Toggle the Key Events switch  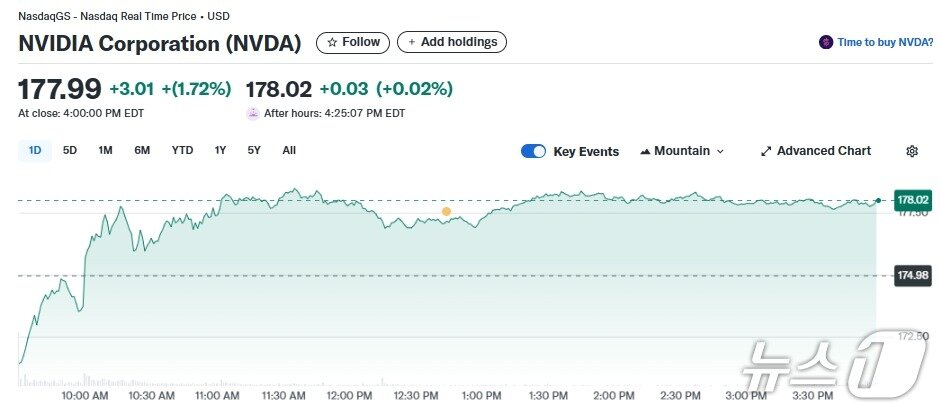[x=534, y=152]
